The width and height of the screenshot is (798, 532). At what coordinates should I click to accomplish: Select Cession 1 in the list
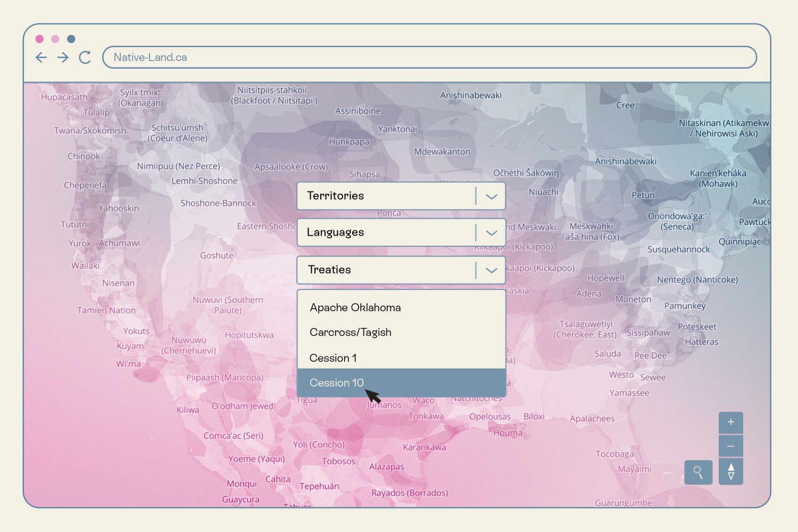click(x=333, y=358)
